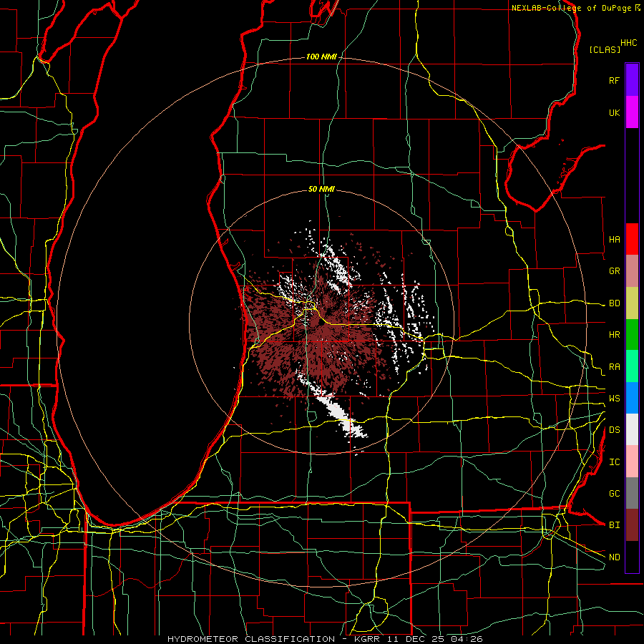Image resolution: width=644 pixels, height=644 pixels.
Task: Click the GC gray legend color swatch
Action: click(632, 493)
